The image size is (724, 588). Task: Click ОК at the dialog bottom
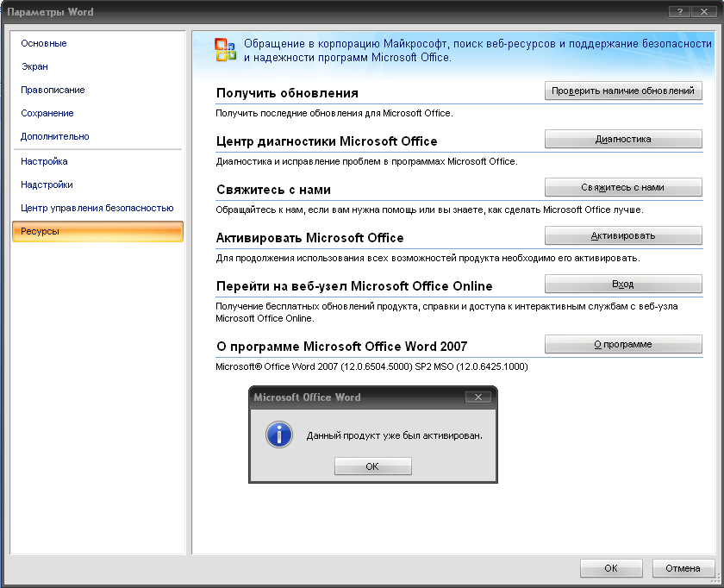coord(611,568)
